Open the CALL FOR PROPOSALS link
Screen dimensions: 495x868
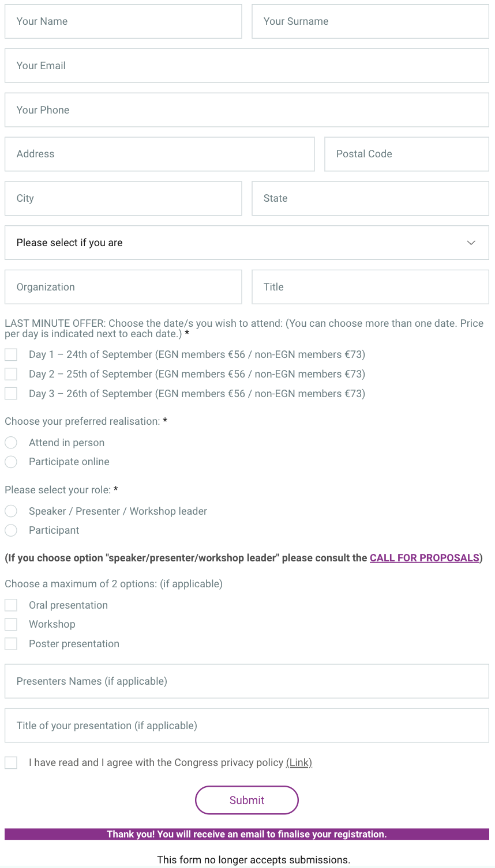coord(425,558)
